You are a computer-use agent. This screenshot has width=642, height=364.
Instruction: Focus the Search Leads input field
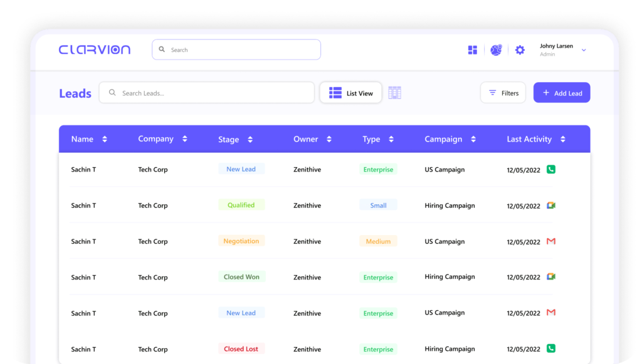tap(213, 93)
